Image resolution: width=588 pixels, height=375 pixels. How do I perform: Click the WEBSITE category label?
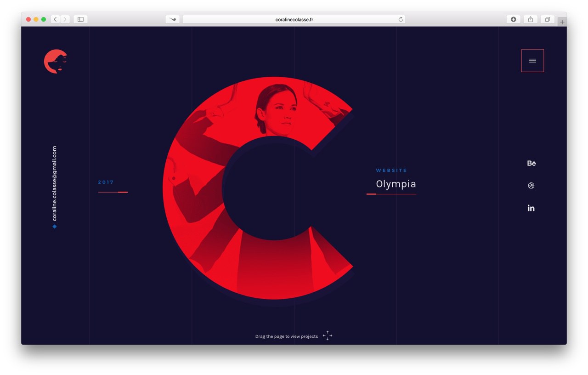pyautogui.click(x=391, y=170)
